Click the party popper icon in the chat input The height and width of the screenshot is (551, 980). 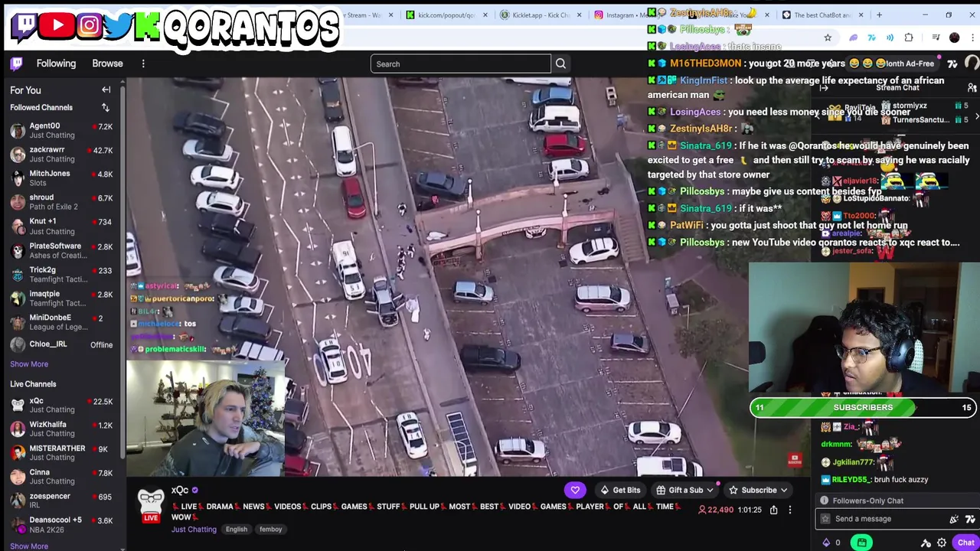(x=954, y=519)
